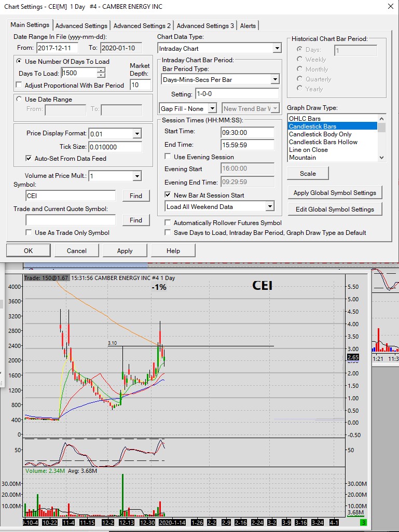The height and width of the screenshot is (532, 399).
Task: Expand the Gap Fill - None dropdown
Action: tap(212, 108)
